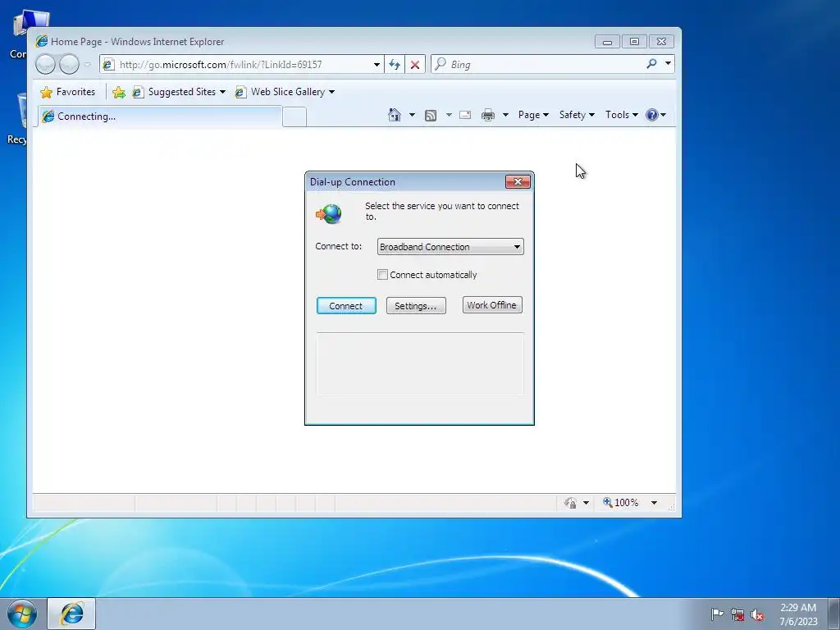Image resolution: width=840 pixels, height=630 pixels.
Task: Click the Print icon
Action: [487, 115]
